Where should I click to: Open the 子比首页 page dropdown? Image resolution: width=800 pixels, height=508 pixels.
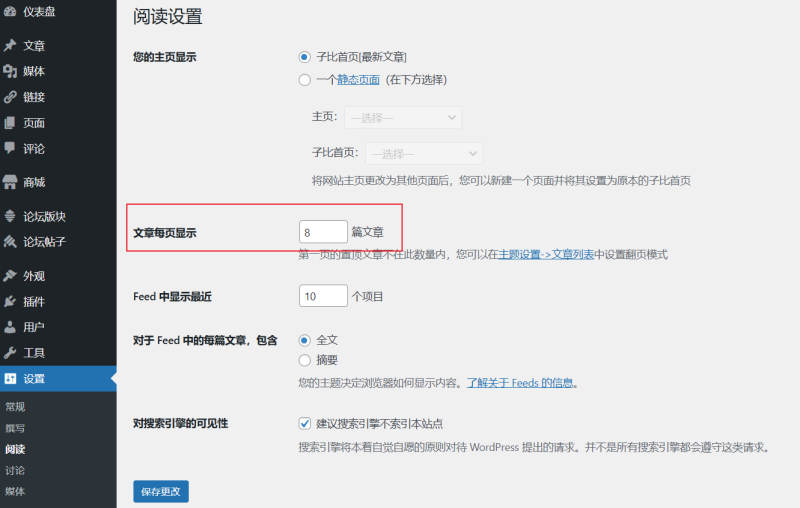point(424,154)
